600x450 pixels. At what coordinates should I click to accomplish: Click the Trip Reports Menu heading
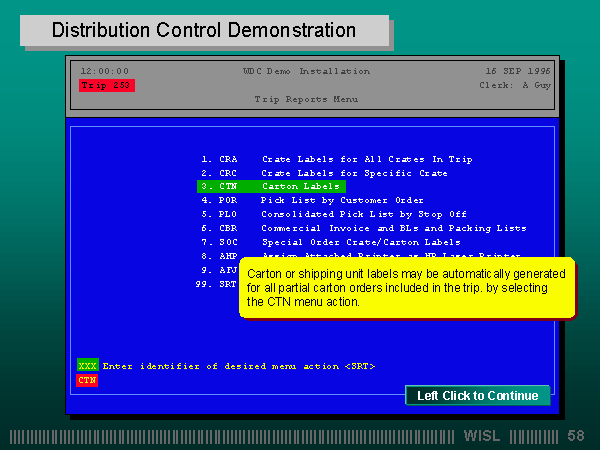point(306,99)
